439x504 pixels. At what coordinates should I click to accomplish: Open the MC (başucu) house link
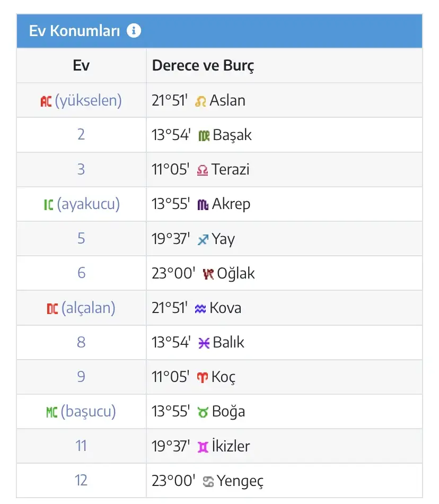tap(81, 412)
